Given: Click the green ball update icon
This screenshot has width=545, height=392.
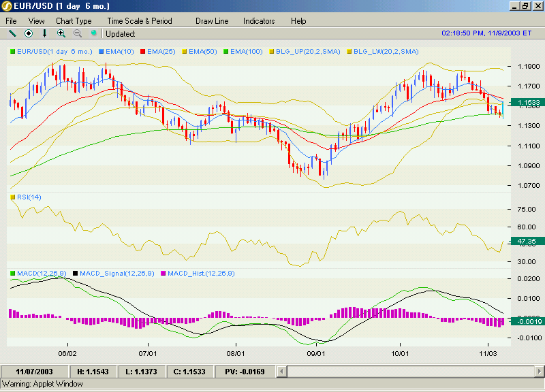Looking at the screenshot, I should click(93, 33).
